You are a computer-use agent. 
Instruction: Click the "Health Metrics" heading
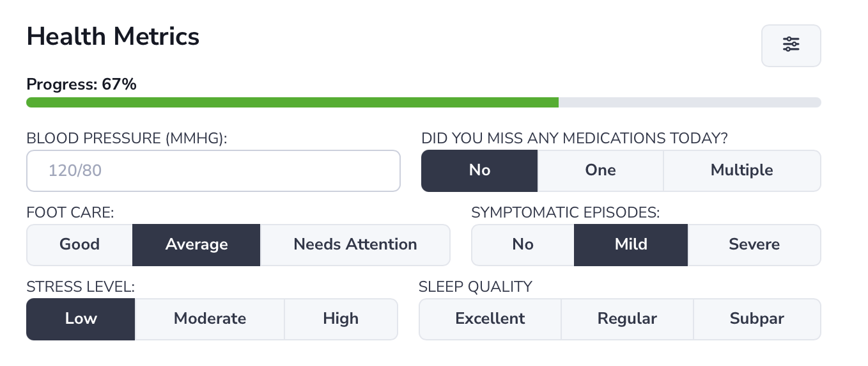113,37
